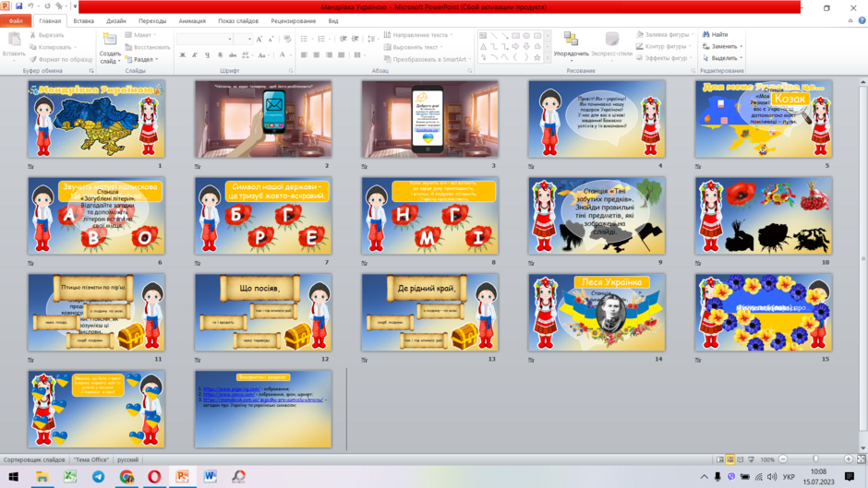Expand the Select dropdown in Editing group
The image size is (868, 488).
click(722, 58)
